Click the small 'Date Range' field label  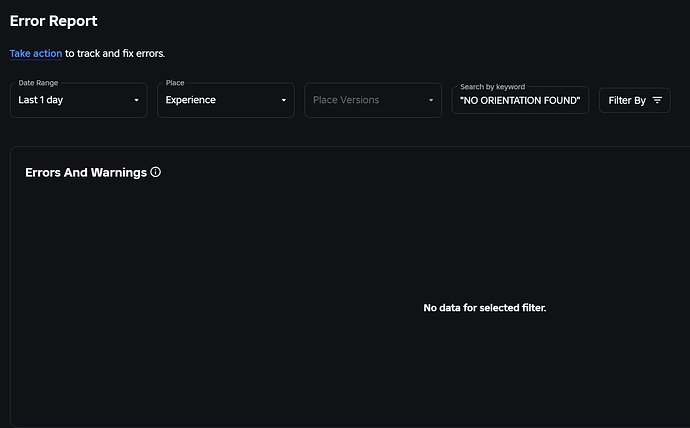(x=38, y=82)
